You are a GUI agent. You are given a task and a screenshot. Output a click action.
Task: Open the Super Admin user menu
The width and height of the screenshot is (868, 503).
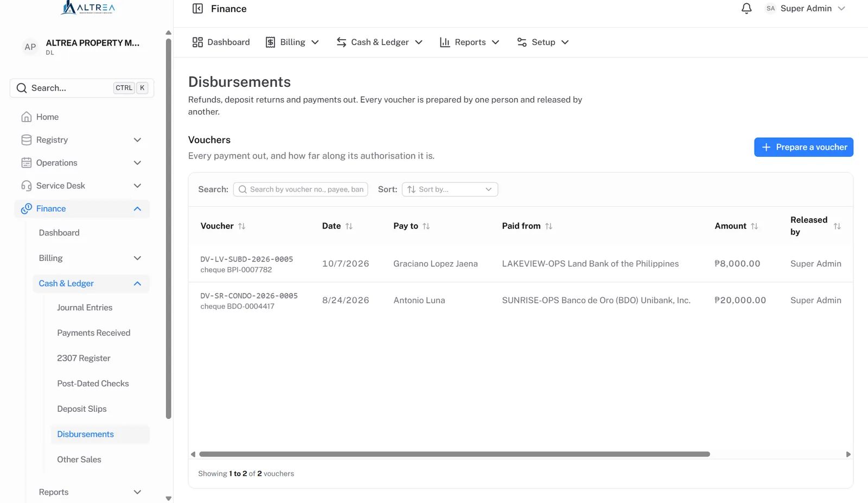tap(806, 9)
